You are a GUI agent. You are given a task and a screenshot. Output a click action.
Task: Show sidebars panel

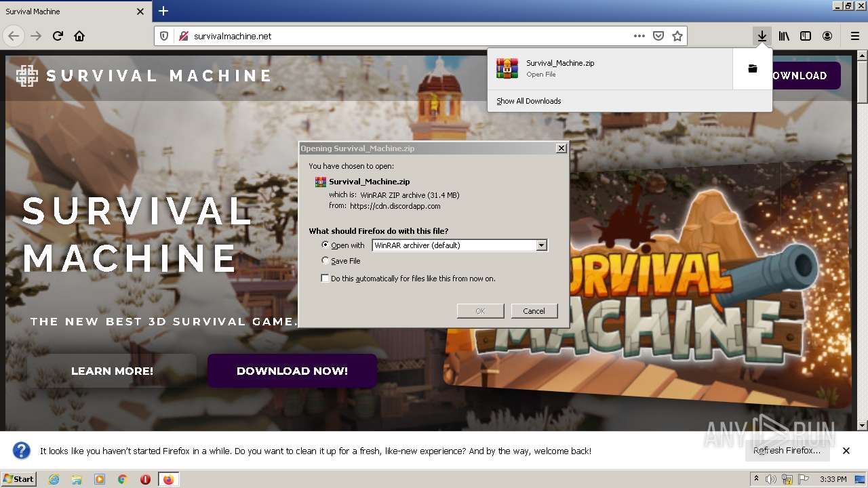(x=806, y=36)
